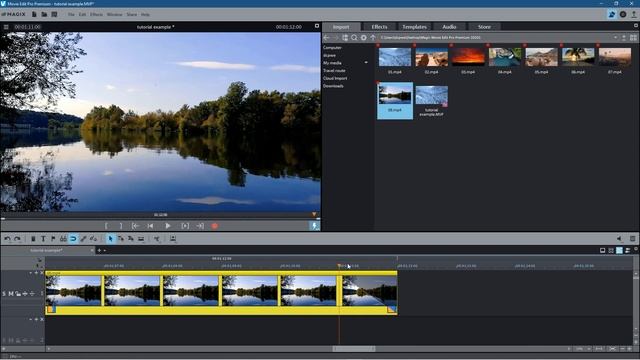Open the File menu
This screenshot has height=360, width=640.
(x=71, y=15)
